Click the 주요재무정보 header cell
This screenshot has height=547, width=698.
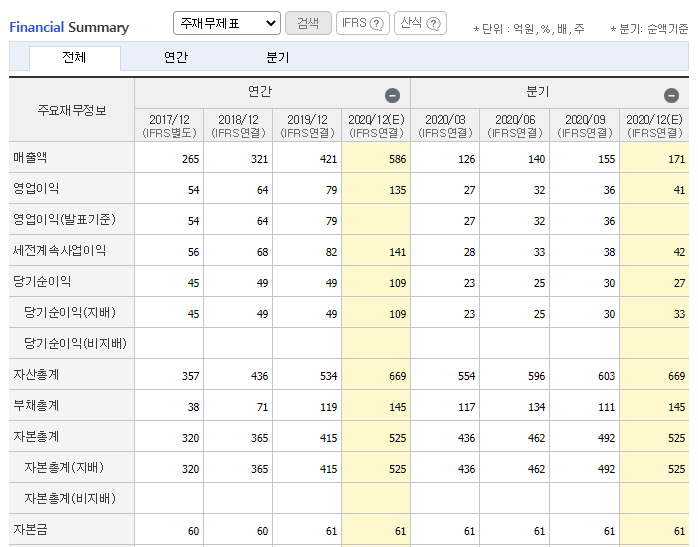click(x=72, y=110)
